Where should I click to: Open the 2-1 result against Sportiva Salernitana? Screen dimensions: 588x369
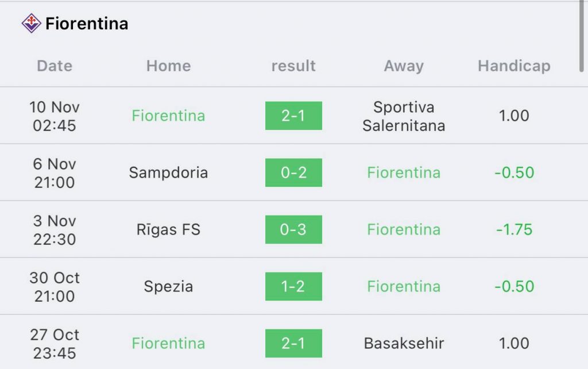coord(293,116)
